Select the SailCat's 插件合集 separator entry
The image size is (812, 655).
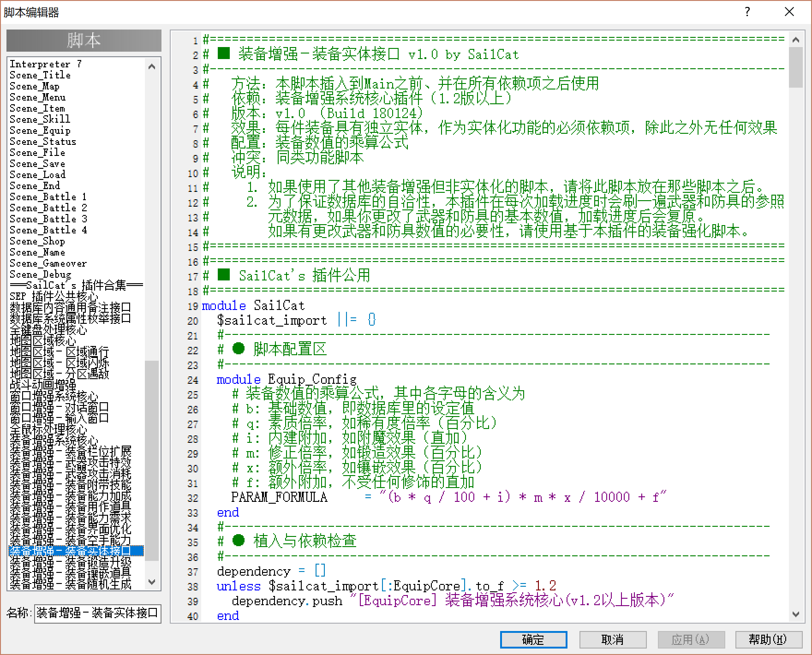[76, 286]
